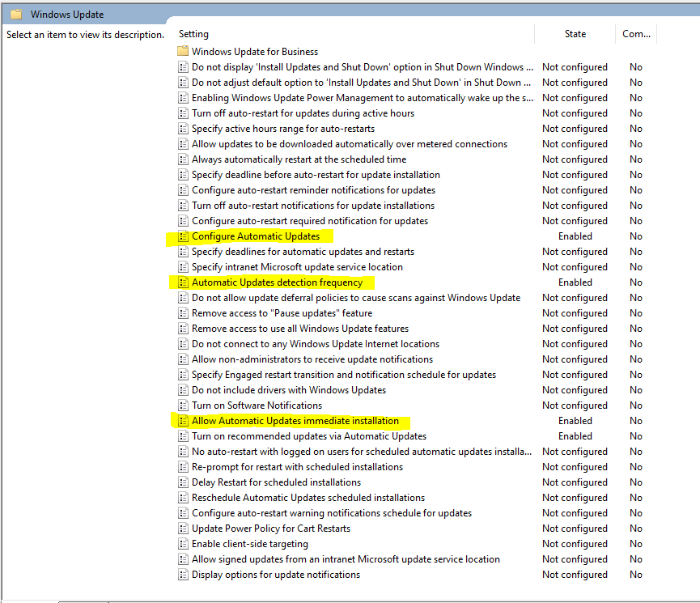
Task: Click the Com... (Comment) column header
Action: (636, 34)
